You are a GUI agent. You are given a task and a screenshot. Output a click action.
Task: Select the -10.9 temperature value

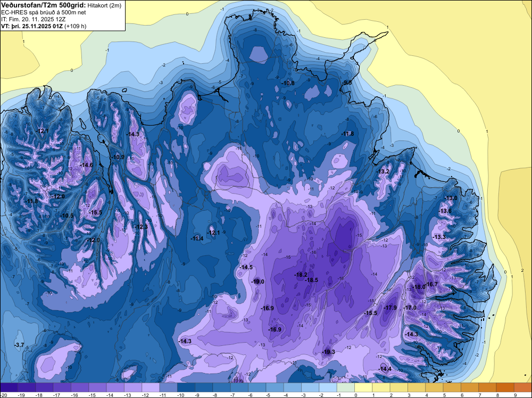(118, 157)
